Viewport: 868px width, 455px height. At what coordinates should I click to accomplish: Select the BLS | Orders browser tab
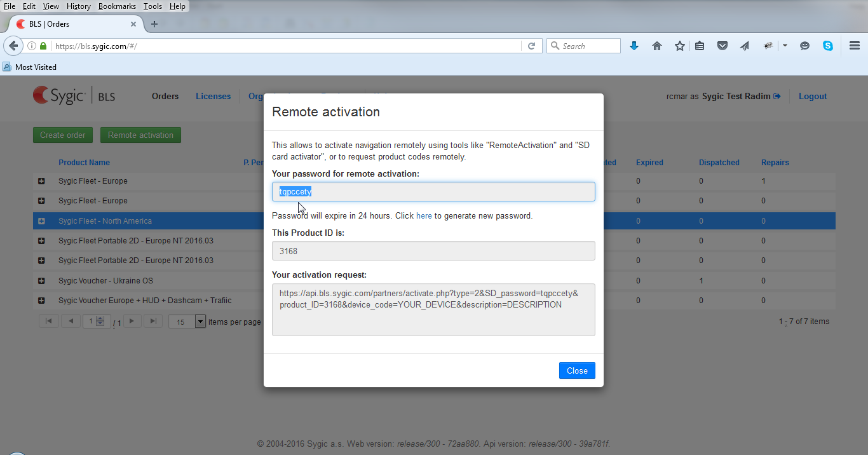point(76,24)
